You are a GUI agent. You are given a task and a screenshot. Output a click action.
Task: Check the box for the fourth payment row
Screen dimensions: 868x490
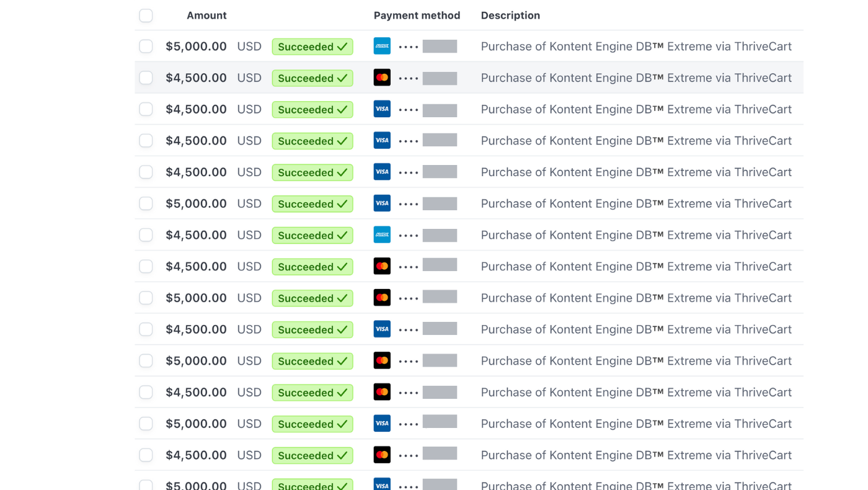click(x=146, y=141)
